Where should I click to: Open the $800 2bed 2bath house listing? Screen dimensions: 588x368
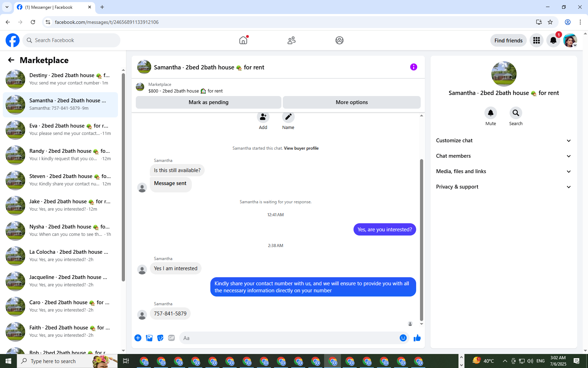[x=185, y=91]
